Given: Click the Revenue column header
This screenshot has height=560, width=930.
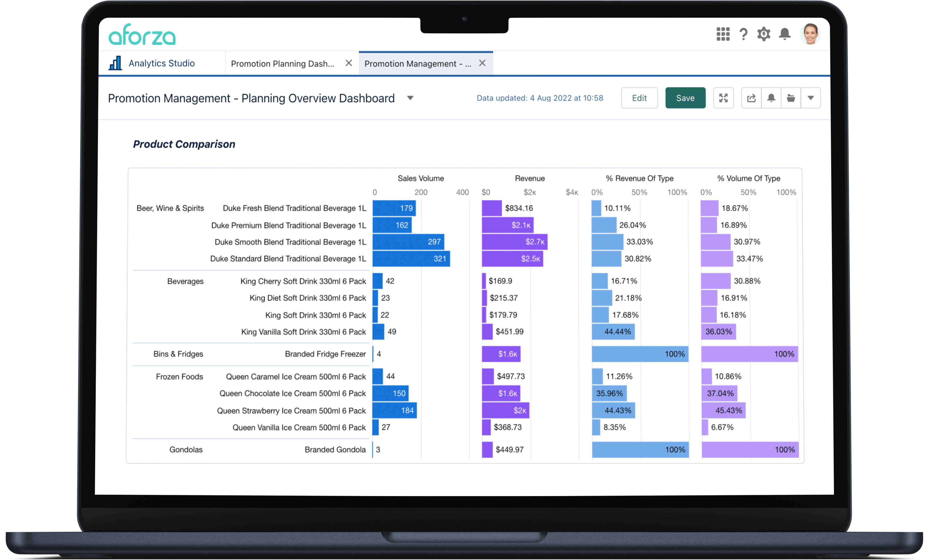Looking at the screenshot, I should (530, 178).
